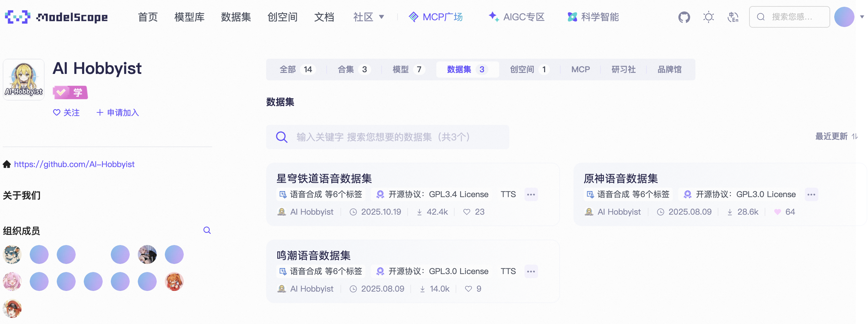The image size is (868, 324).
Task: Open the AI Hobbyist organization avatar
Action: pyautogui.click(x=24, y=80)
